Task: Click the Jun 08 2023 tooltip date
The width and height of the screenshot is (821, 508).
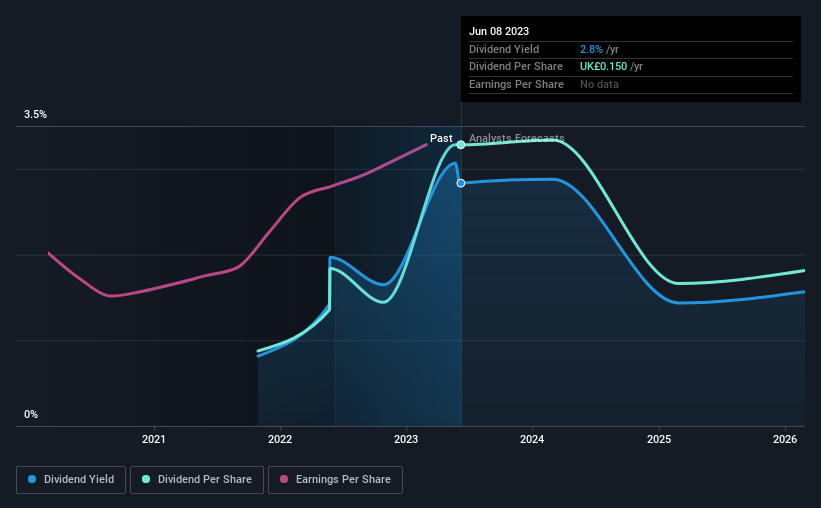Action: pos(498,31)
